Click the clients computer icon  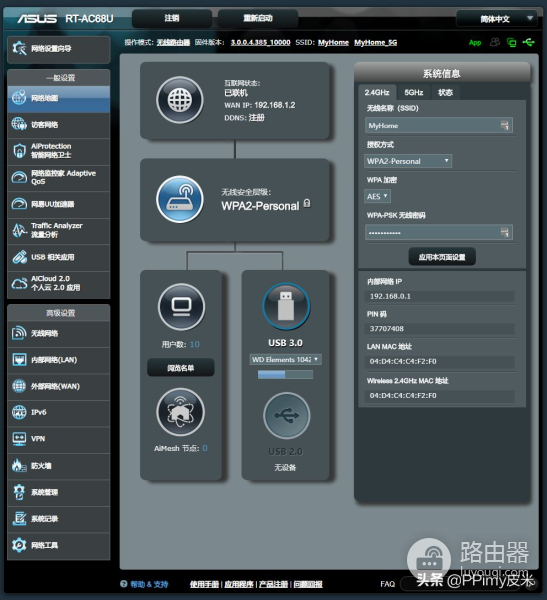(181, 307)
